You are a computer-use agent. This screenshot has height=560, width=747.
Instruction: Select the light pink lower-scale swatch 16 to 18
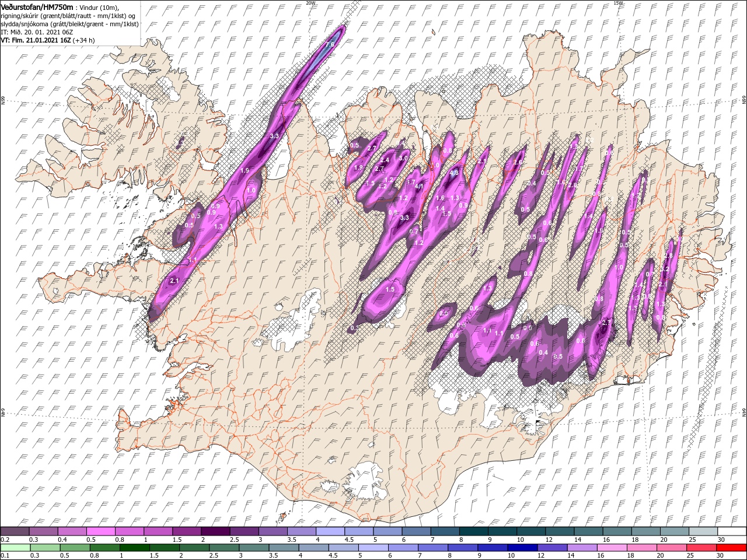coord(611,548)
